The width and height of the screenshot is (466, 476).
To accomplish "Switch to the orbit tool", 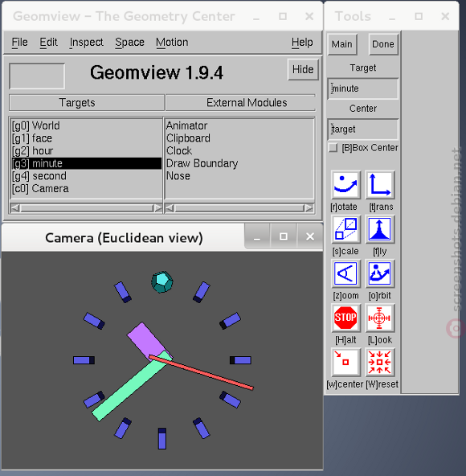I will (380, 273).
